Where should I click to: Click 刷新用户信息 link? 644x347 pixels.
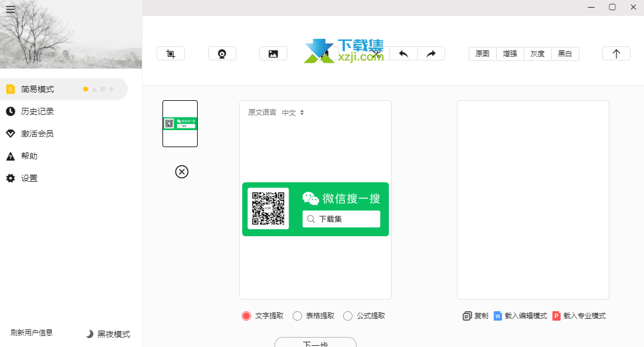point(32,332)
